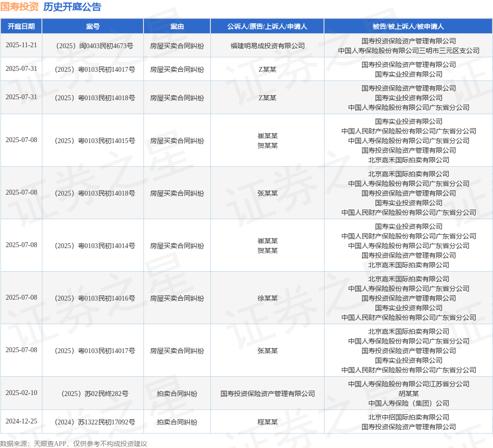Click defendant 中国人寿保险股份有限公司三明市三元区支公司
The image size is (493, 448).
coord(408,51)
